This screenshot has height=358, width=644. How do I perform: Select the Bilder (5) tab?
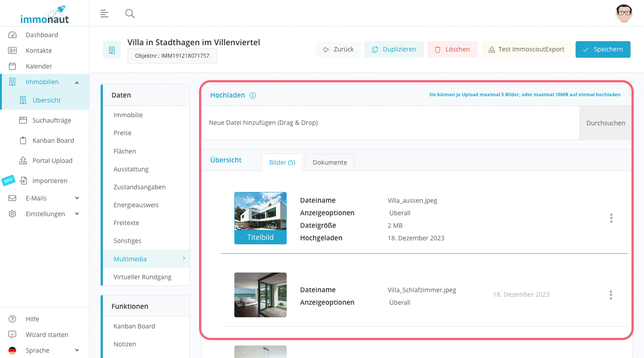click(x=282, y=162)
